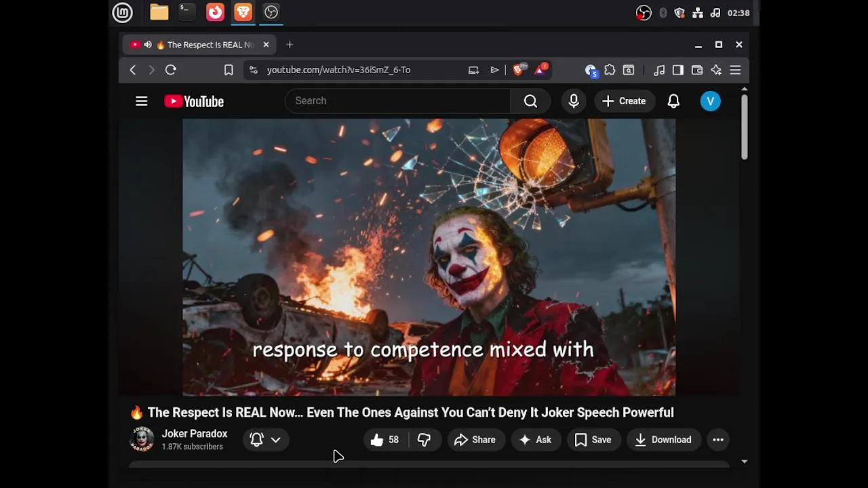This screenshot has width=868, height=488.
Task: Dislike the video with thumbs-down button
Action: click(x=425, y=440)
